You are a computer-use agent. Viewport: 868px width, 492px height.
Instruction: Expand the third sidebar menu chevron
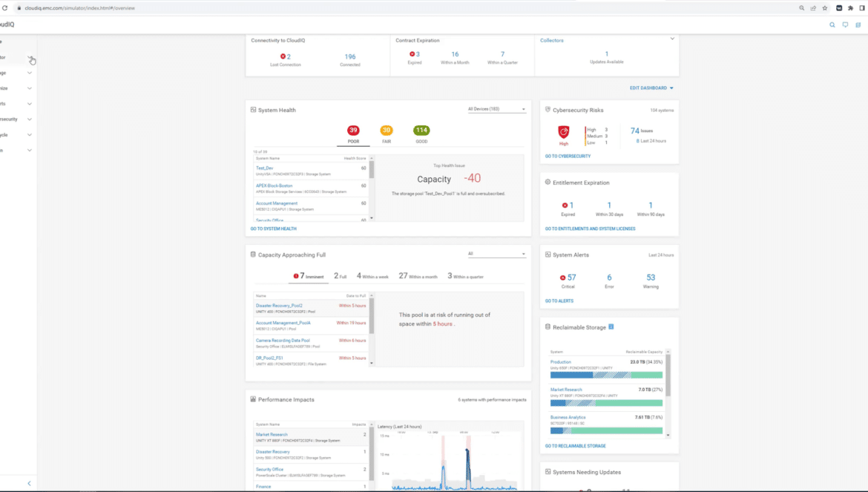[x=30, y=73]
